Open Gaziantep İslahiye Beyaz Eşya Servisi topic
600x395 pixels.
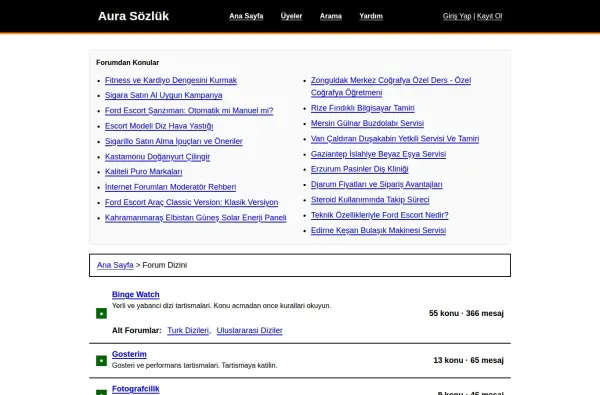point(378,154)
